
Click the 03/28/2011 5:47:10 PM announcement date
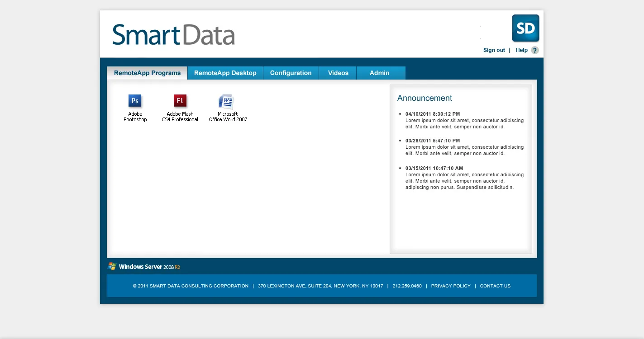[433, 141]
